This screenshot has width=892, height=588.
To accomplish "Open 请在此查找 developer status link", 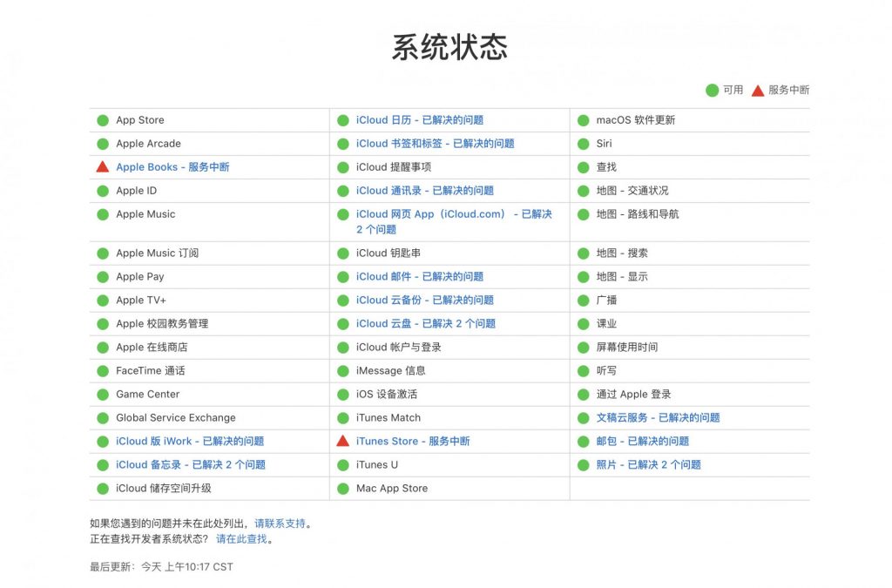I will pos(241,539).
